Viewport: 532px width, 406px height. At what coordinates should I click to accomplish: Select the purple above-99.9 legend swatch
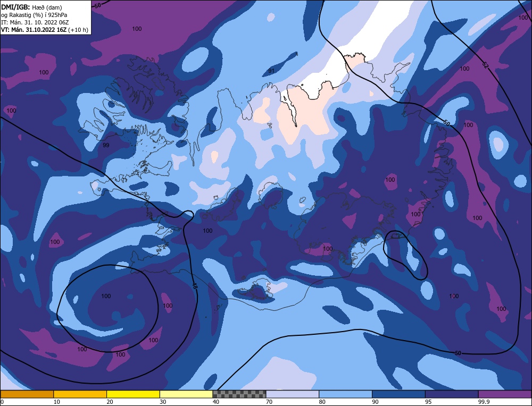pos(505,394)
